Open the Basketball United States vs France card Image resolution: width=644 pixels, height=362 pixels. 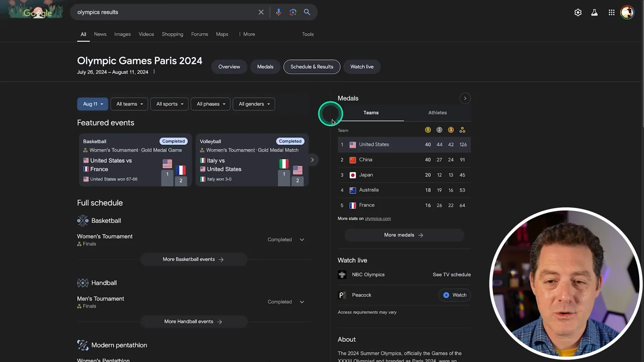(135, 160)
